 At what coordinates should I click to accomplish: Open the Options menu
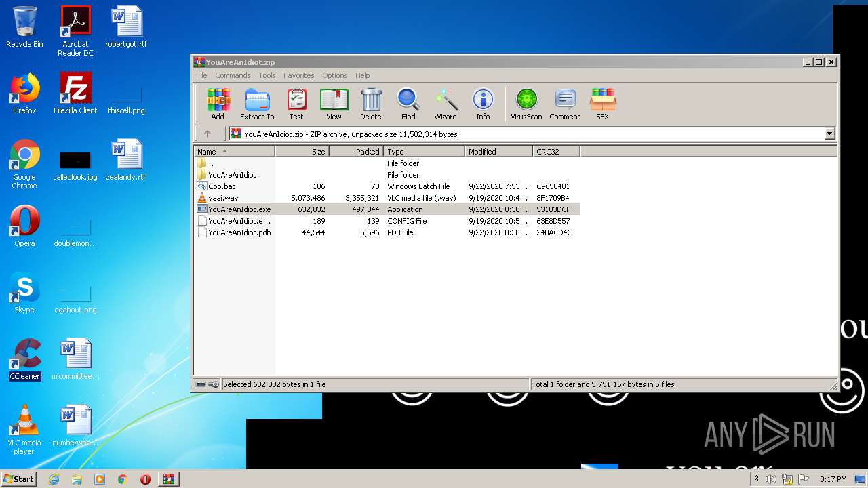tap(335, 75)
